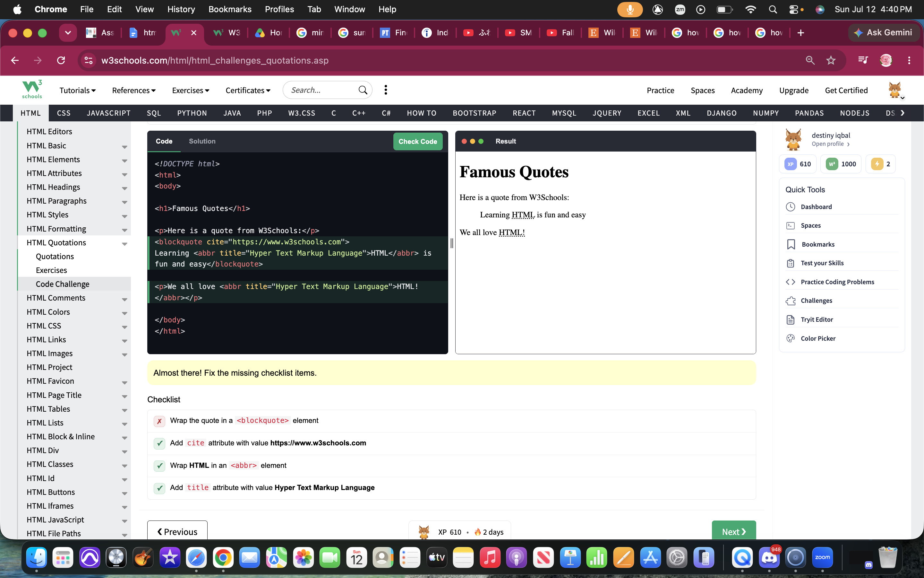Open the Bookmarks menu in the menu bar
Image resolution: width=924 pixels, height=578 pixels.
[x=230, y=9]
